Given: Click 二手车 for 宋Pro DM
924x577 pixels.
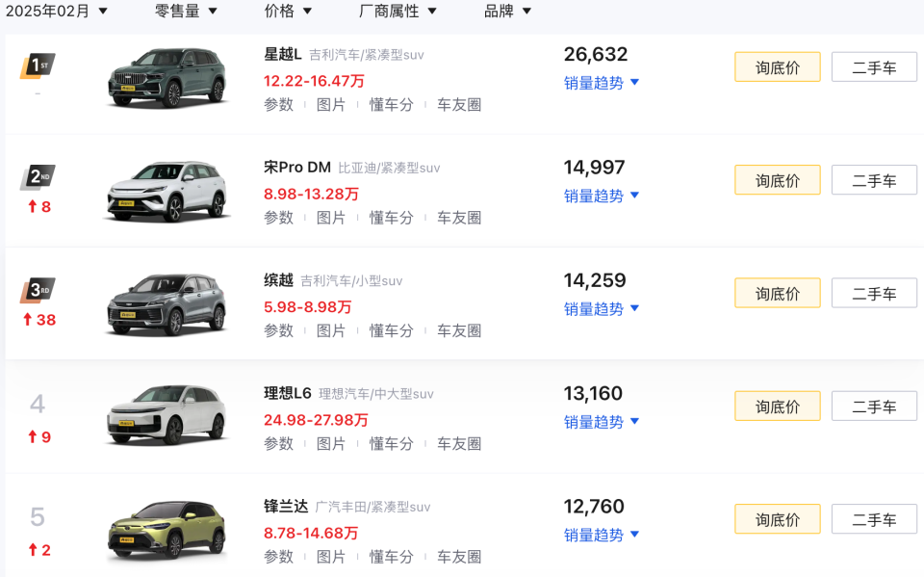Looking at the screenshot, I should pos(873,179).
